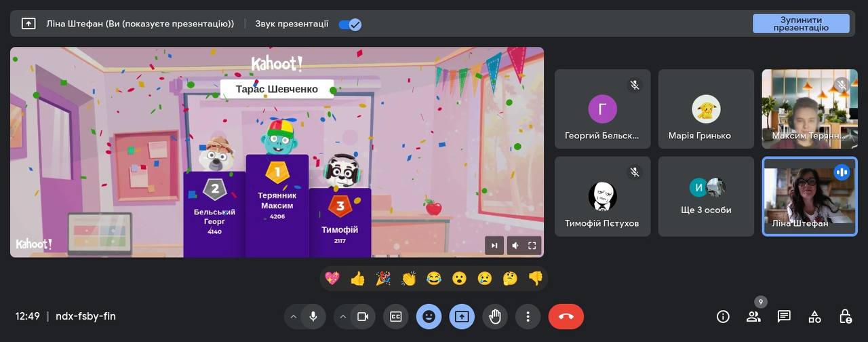
Task: Toggle the presentation audio switch
Action: 350,24
